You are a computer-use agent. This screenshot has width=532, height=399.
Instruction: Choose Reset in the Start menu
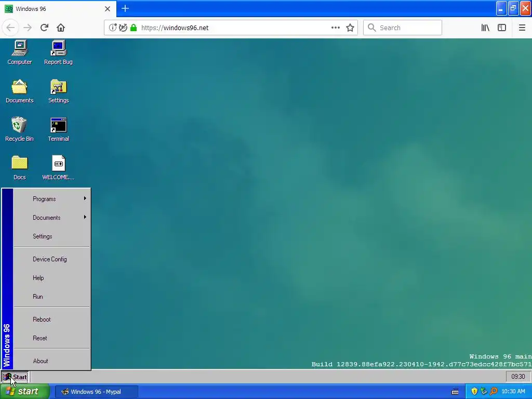coord(51,338)
